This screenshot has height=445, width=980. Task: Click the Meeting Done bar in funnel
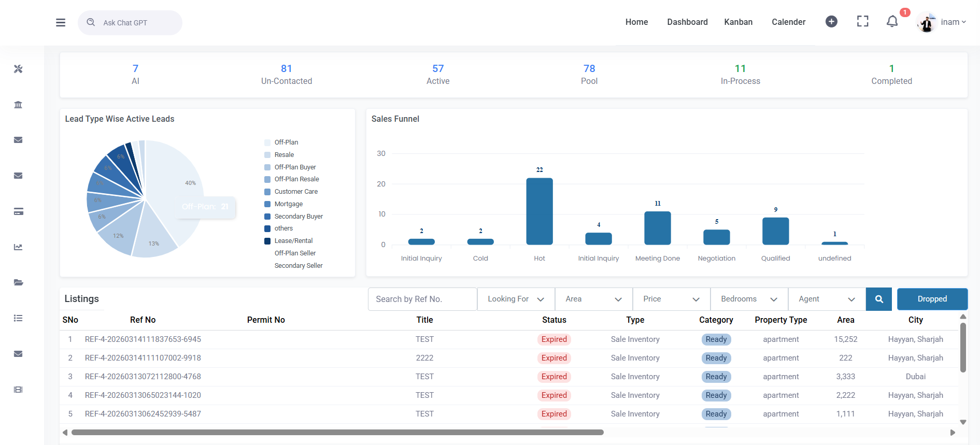pos(658,228)
